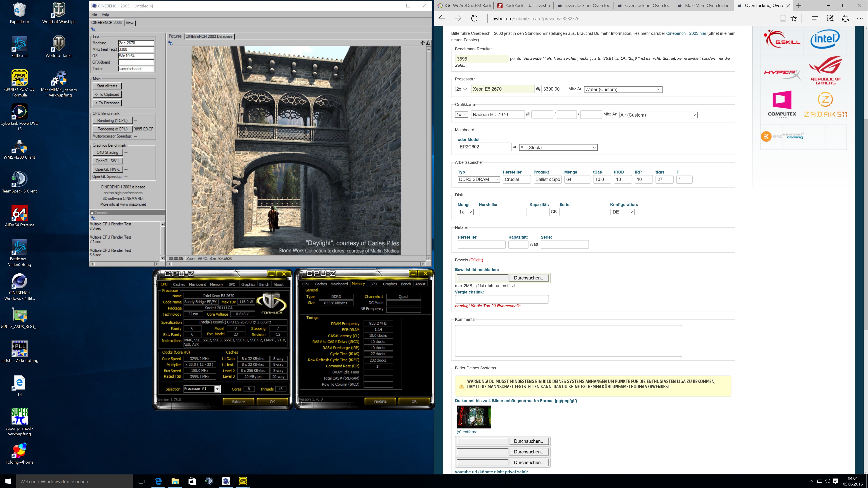Click Durchsuchen for Beweisbild upload
868x488 pixels.
tap(529, 278)
